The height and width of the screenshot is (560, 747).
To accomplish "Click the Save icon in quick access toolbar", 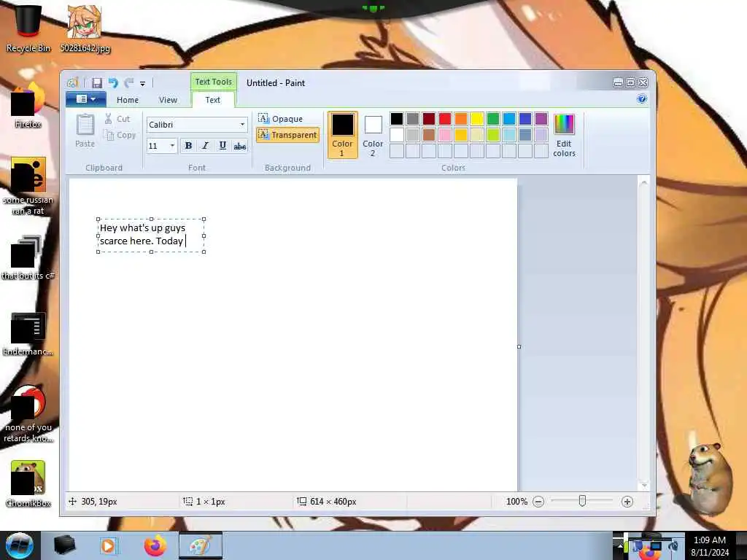I will point(97,83).
